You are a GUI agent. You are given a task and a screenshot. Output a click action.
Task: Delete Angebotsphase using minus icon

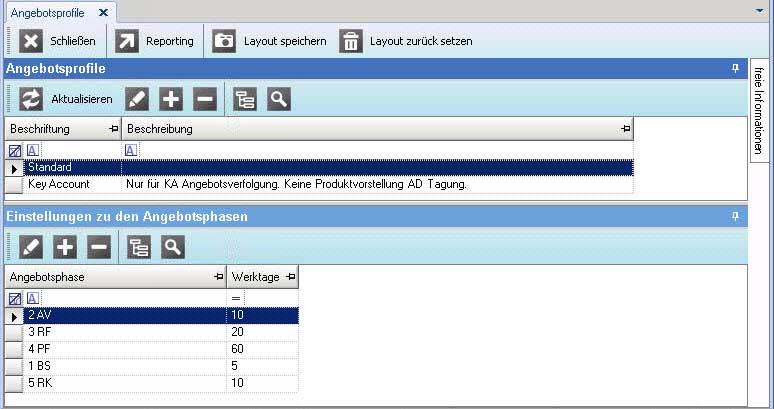tap(98, 247)
